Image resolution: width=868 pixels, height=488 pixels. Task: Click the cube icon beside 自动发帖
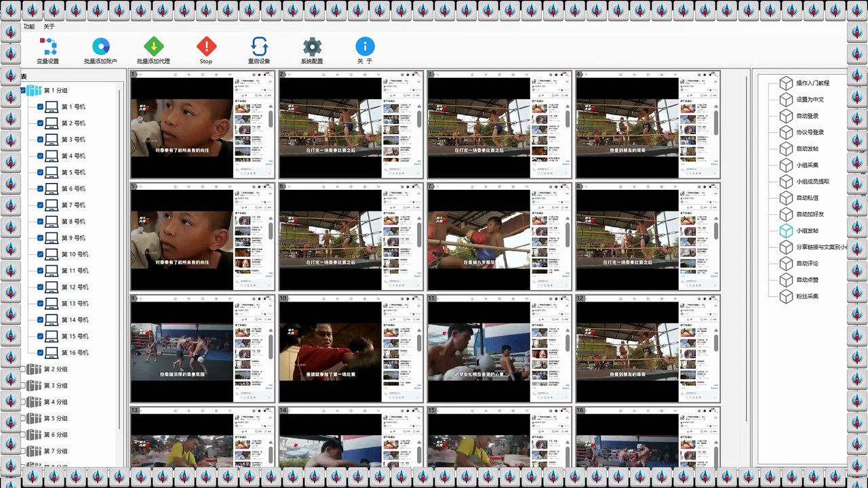786,148
